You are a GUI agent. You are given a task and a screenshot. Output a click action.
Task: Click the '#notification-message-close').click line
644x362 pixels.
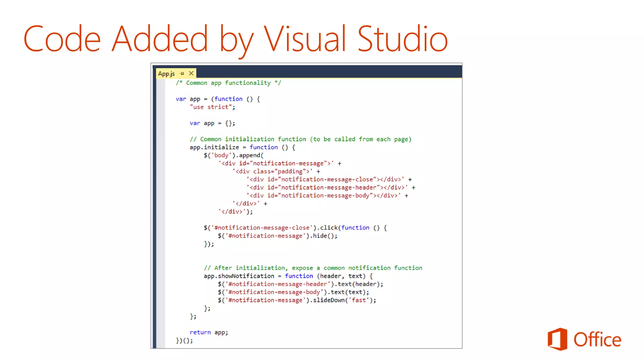point(295,228)
